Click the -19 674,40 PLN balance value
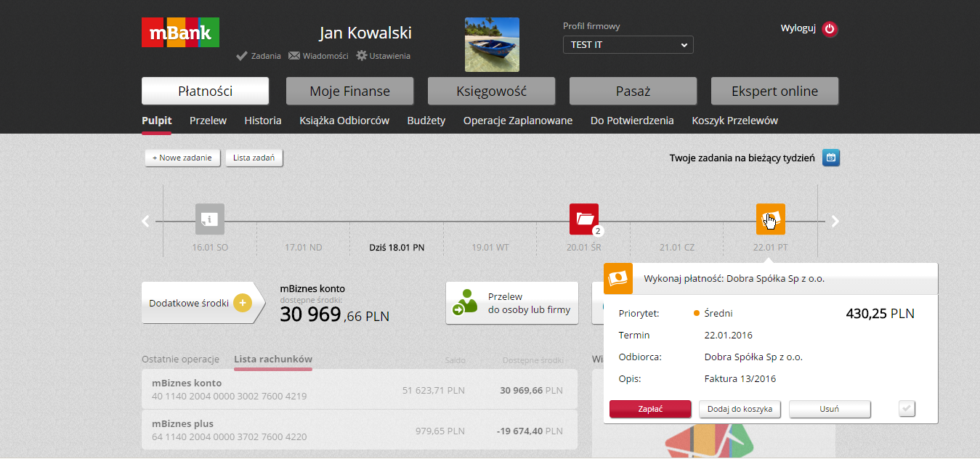 tap(530, 431)
